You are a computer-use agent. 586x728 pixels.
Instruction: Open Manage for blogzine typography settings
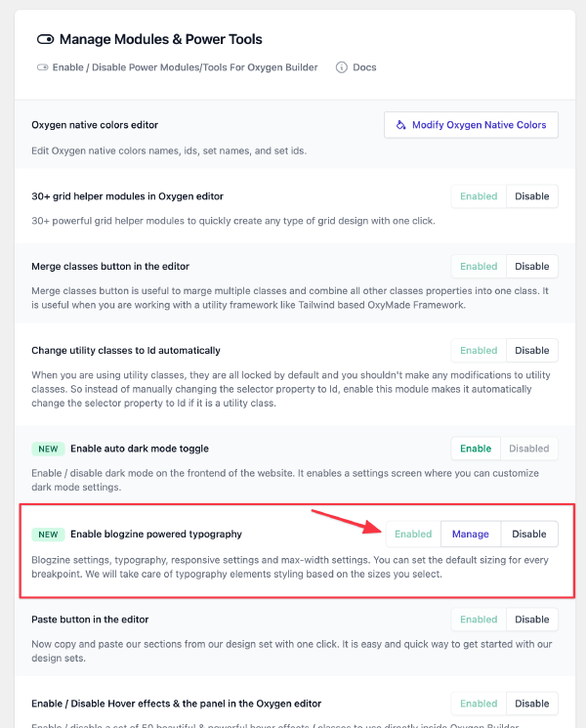coord(471,534)
